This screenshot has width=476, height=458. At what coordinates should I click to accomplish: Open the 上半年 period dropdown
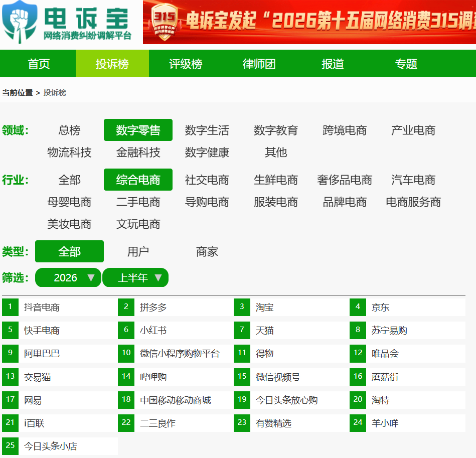[135, 277]
